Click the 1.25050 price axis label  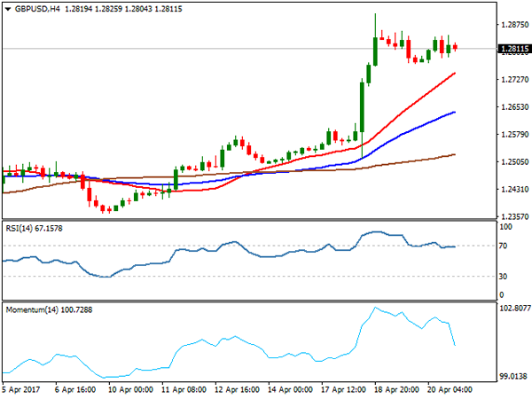[x=514, y=162]
